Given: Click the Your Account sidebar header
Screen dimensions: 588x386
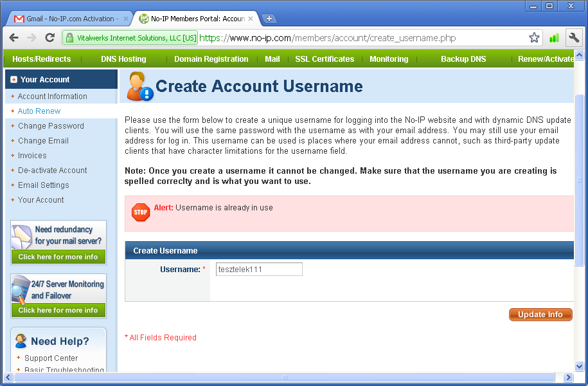Looking at the screenshot, I should coord(62,79).
